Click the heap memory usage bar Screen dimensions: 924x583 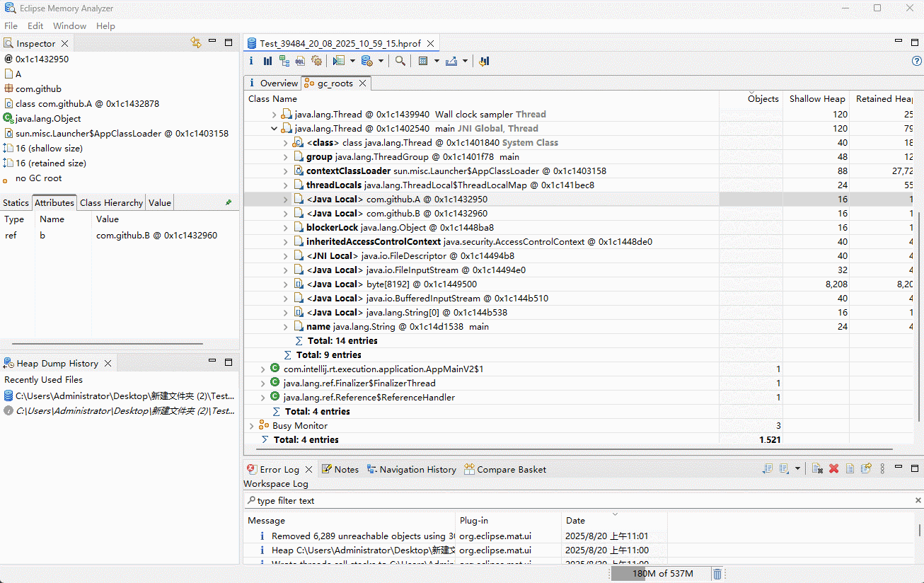click(662, 574)
